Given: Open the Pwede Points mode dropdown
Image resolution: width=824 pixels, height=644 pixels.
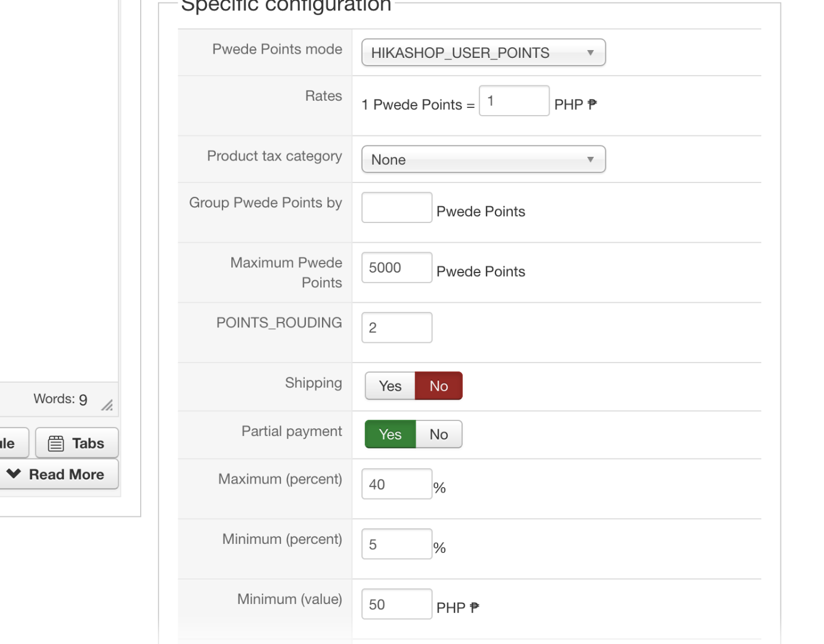Looking at the screenshot, I should click(x=483, y=52).
